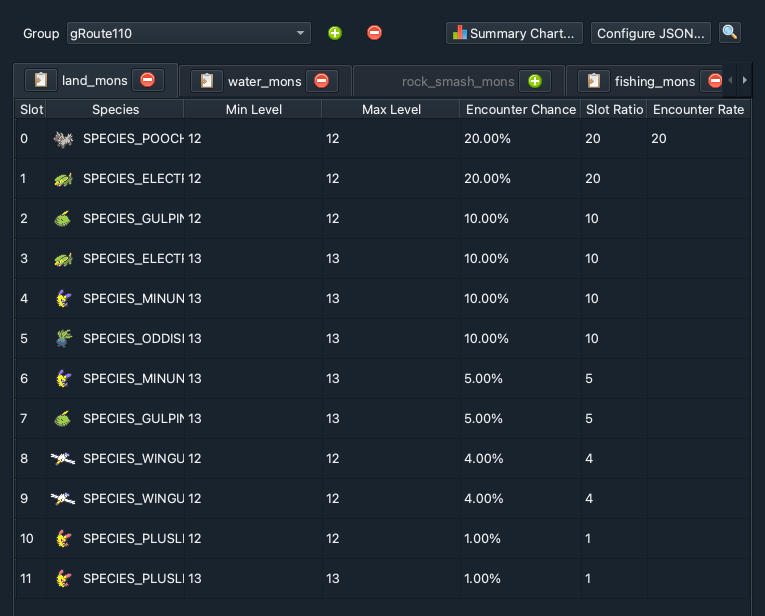Add the rock_smash_mons encounter field
The height and width of the screenshot is (616, 765).
coord(535,81)
